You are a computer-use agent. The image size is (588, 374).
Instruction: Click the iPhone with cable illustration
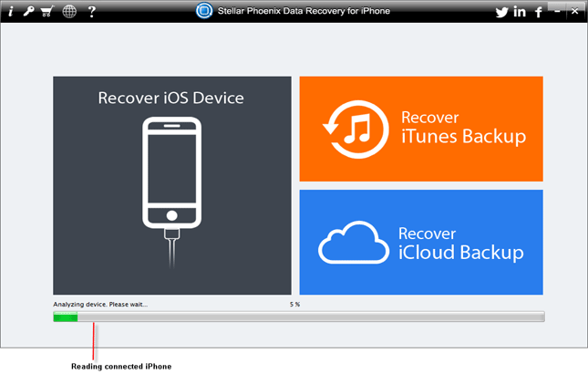tap(171, 192)
